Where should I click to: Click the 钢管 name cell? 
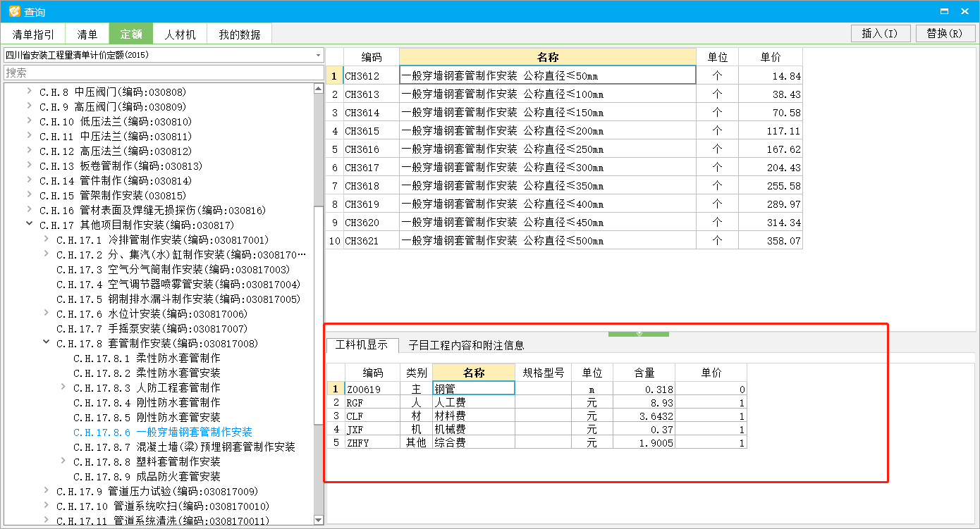pyautogui.click(x=474, y=388)
